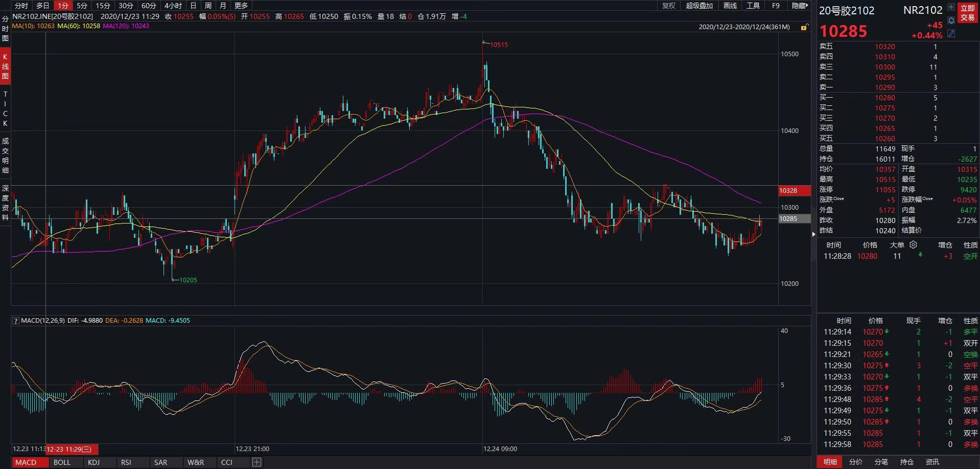The height and width of the screenshot is (469, 980).
Task: Click the 11:29:48 trade row
Action: pos(898,399)
